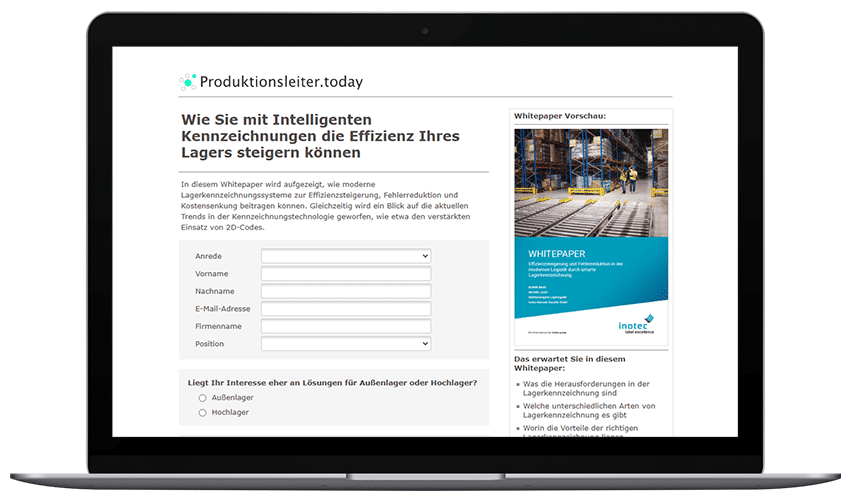
Task: Click into the Nachname text field
Action: [345, 291]
